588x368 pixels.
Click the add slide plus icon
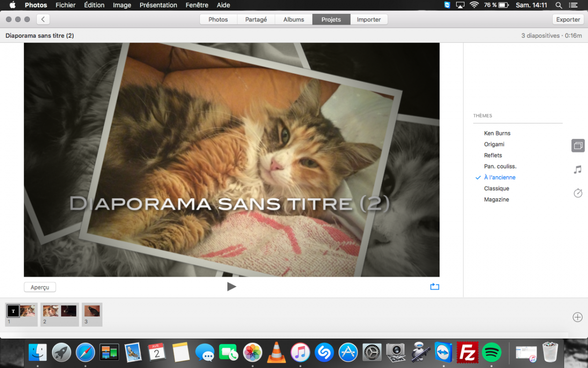tap(577, 317)
